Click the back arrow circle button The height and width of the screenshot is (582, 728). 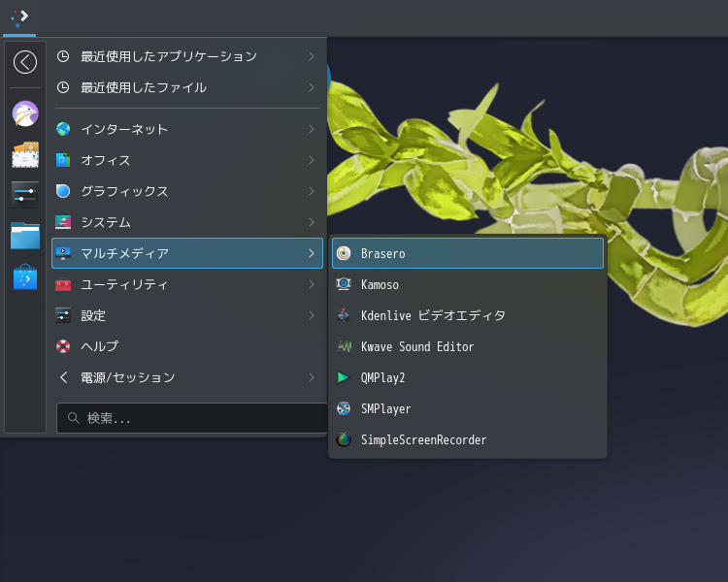pyautogui.click(x=25, y=62)
